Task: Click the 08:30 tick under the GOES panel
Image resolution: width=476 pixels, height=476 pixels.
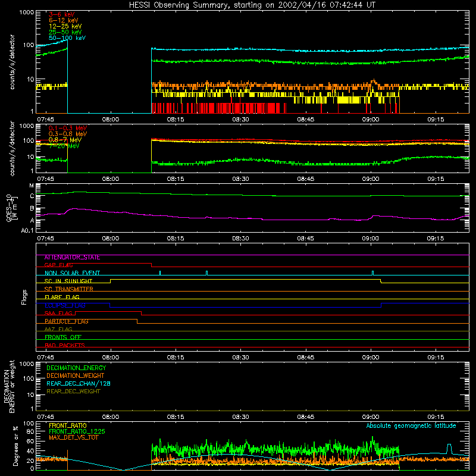Action: point(240,239)
